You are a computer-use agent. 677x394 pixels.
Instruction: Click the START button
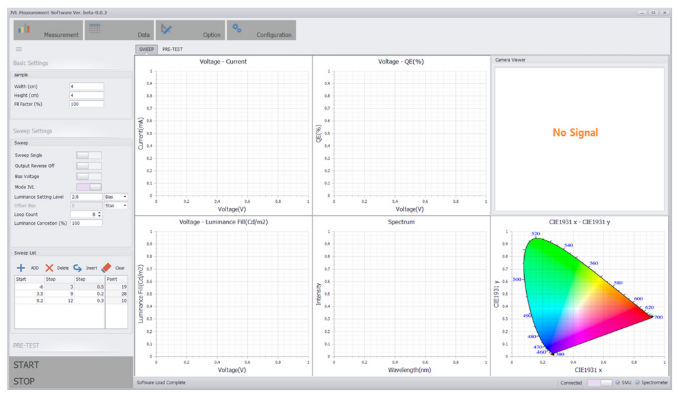(x=26, y=365)
